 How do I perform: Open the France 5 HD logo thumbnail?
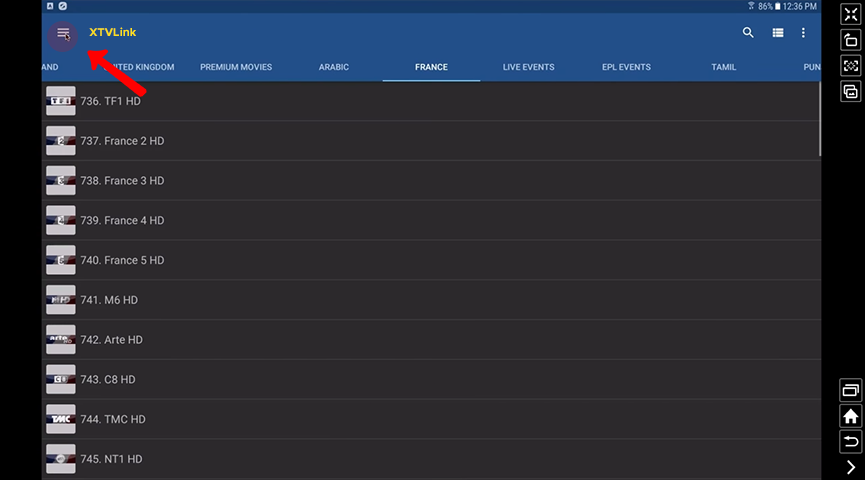click(x=61, y=260)
